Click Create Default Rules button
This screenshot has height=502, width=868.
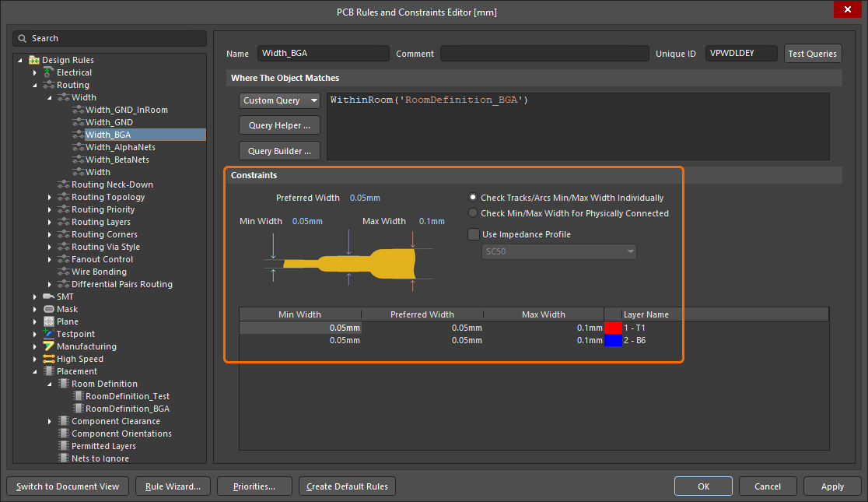pyautogui.click(x=347, y=486)
